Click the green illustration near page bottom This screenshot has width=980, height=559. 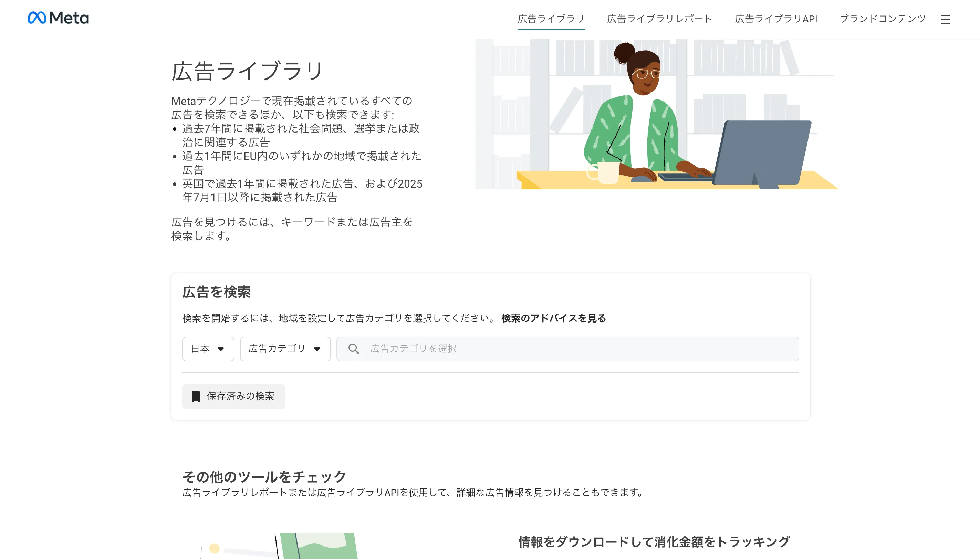point(319,546)
